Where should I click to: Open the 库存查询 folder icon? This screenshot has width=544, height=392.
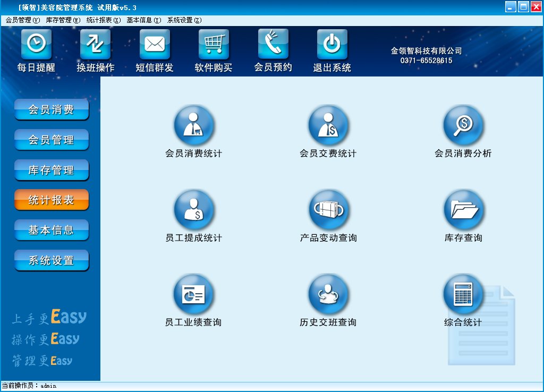(463, 210)
